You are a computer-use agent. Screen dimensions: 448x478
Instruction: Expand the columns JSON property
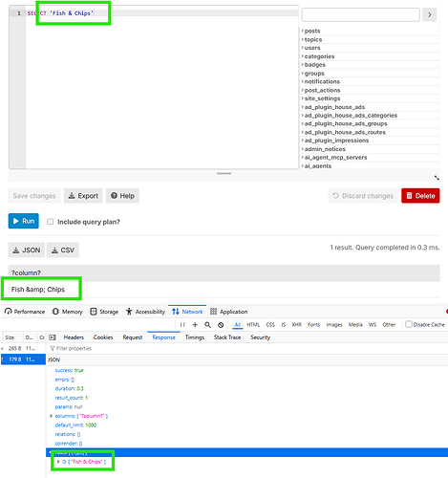tap(51, 416)
